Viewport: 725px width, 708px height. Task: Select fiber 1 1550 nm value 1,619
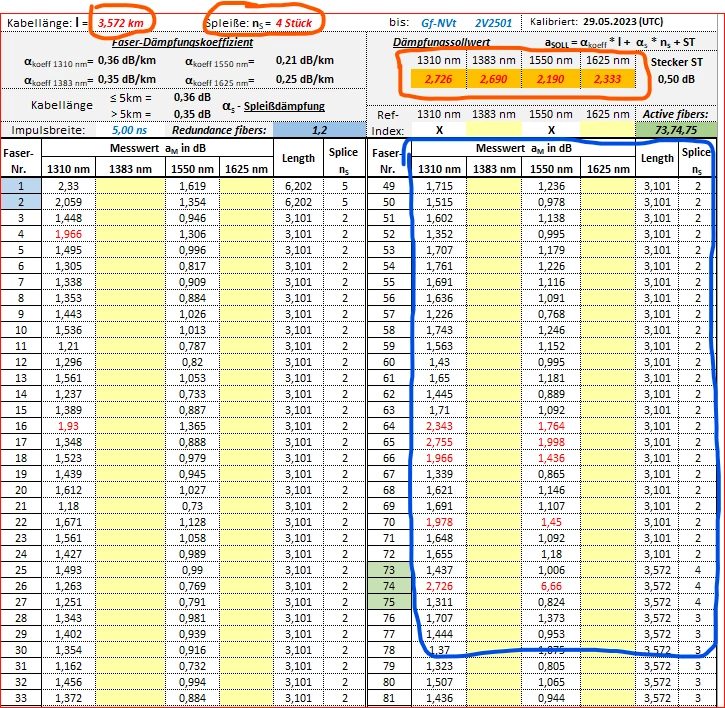[192, 186]
